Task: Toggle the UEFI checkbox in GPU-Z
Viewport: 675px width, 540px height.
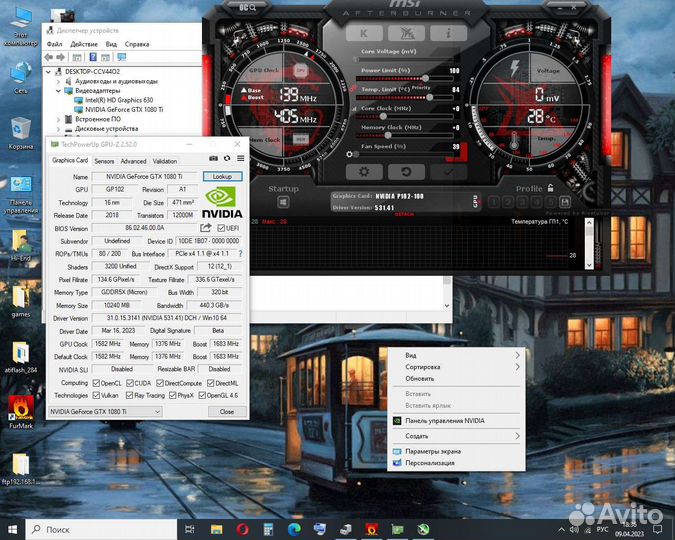Action: (x=221, y=228)
